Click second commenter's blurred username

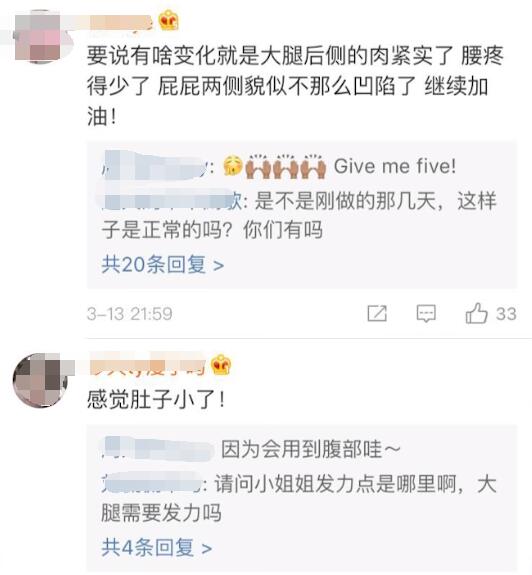click(147, 364)
